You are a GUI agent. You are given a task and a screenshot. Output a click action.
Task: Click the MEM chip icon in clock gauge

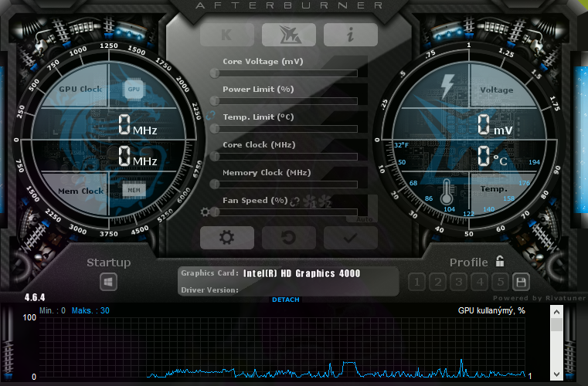pyautogui.click(x=134, y=190)
